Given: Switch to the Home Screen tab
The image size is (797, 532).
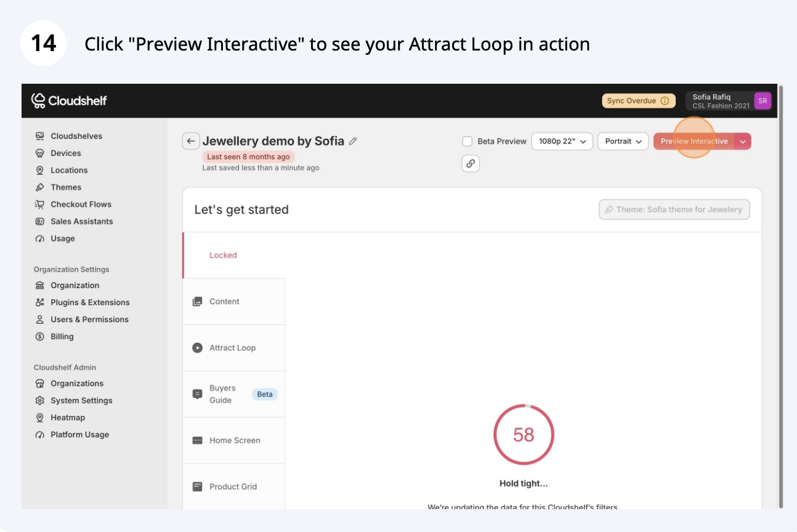Looking at the screenshot, I should coord(235,440).
